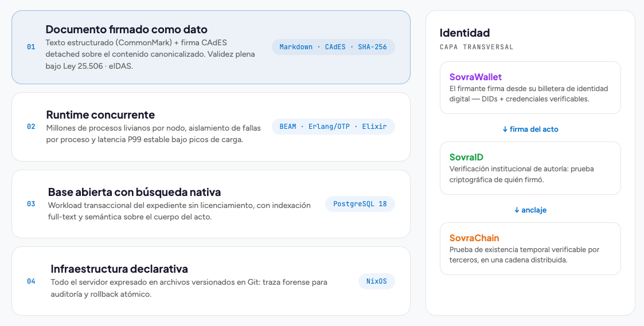Click the firma del acto arrow label

coord(530,129)
